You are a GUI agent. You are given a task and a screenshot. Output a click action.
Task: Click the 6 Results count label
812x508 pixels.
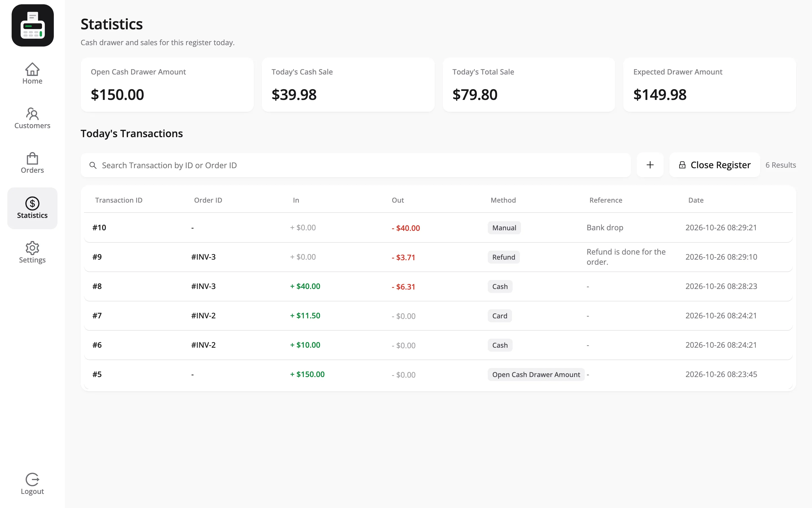click(780, 165)
